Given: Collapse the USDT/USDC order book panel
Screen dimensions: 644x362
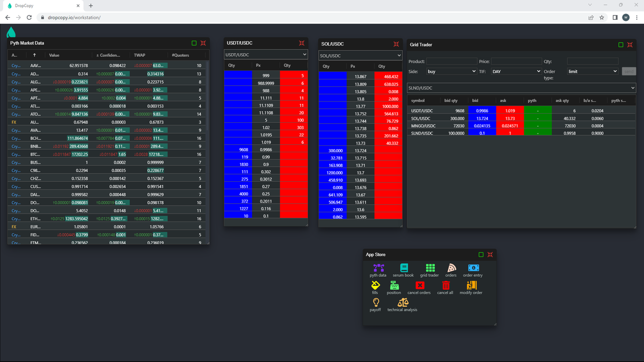Looking at the screenshot, I should (302, 43).
